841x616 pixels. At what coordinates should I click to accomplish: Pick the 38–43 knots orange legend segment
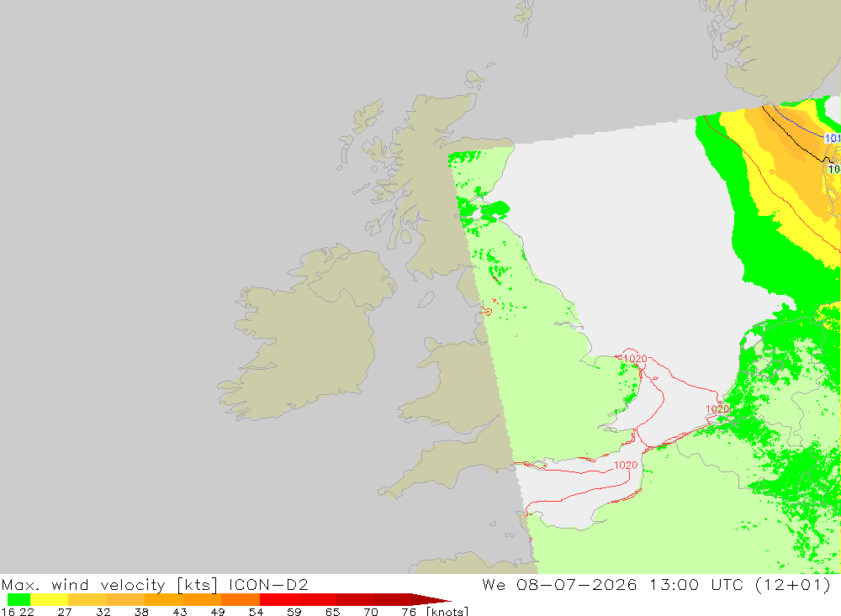click(x=164, y=599)
